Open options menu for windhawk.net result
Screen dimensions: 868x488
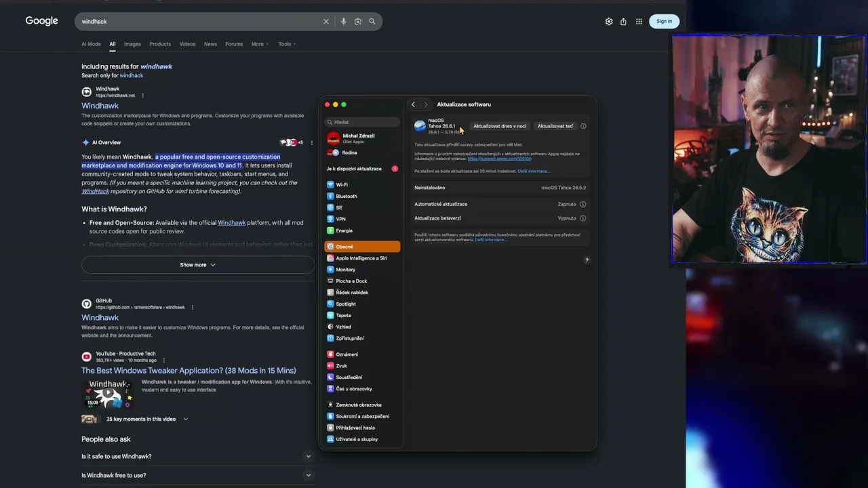pyautogui.click(x=142, y=96)
